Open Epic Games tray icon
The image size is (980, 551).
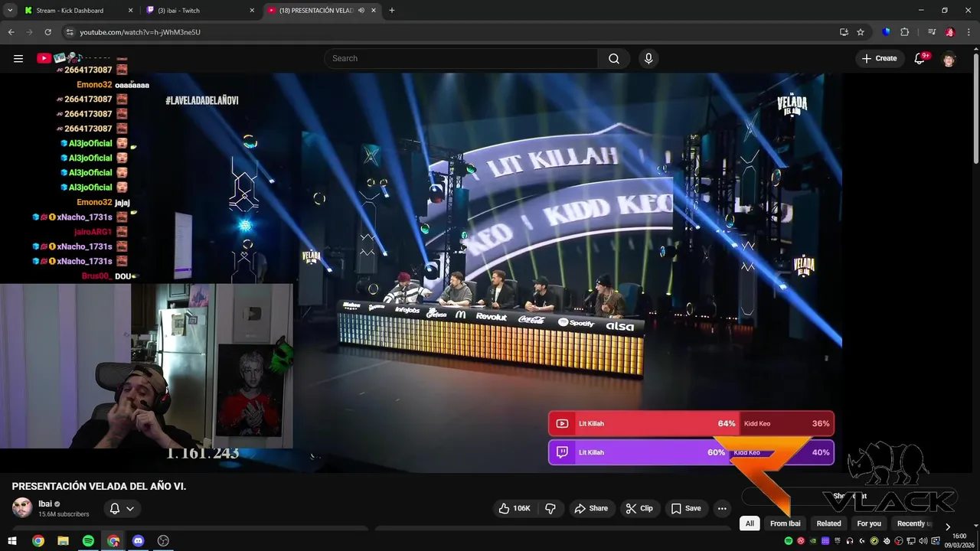coord(838,541)
